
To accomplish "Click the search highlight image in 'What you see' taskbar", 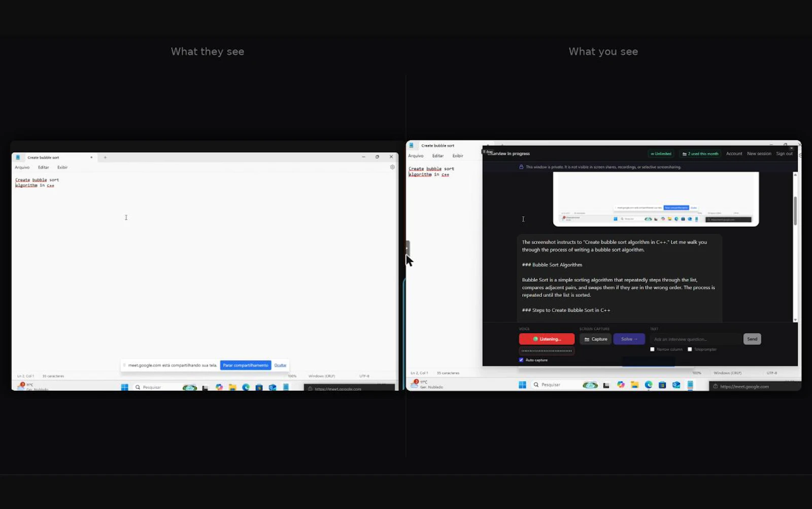I will [x=590, y=385].
